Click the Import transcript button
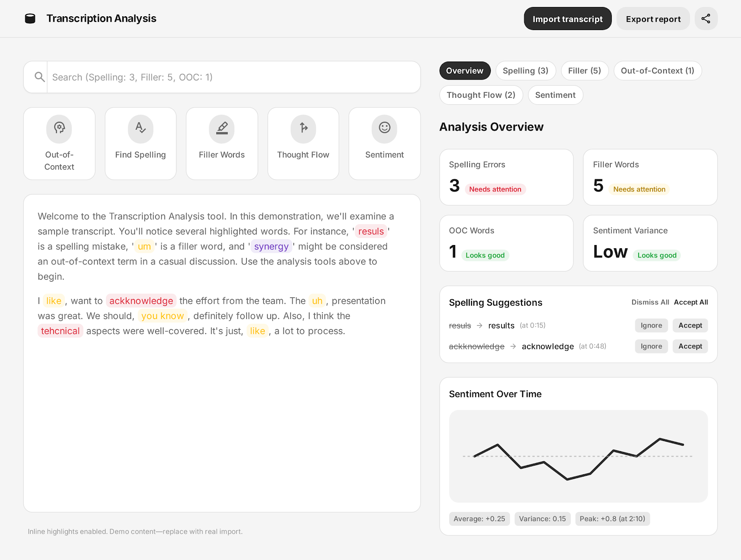741x560 pixels. pos(567,19)
